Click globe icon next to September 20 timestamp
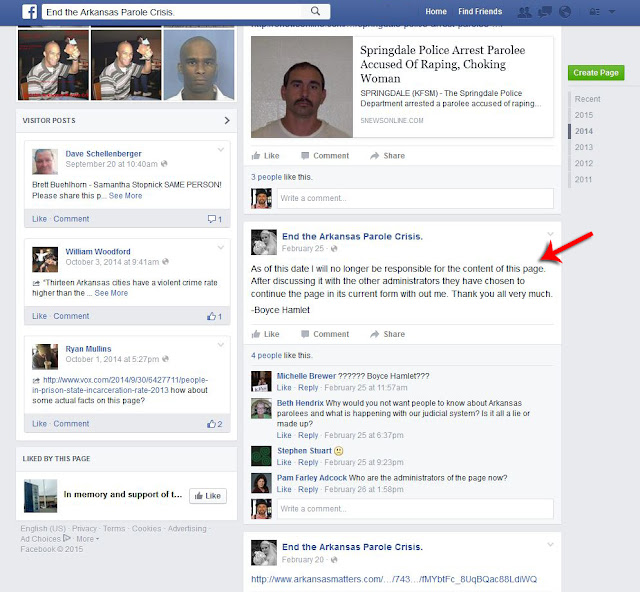The height and width of the screenshot is (592, 640). [x=164, y=164]
